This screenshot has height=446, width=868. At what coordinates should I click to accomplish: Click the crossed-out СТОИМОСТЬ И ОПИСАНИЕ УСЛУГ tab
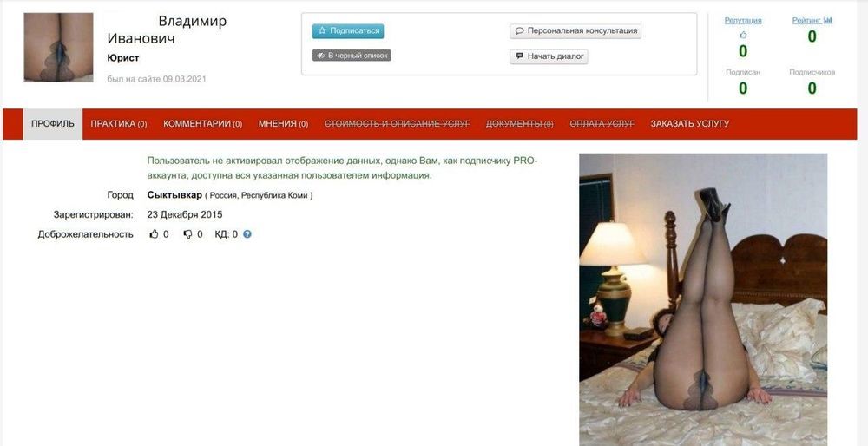[397, 124]
